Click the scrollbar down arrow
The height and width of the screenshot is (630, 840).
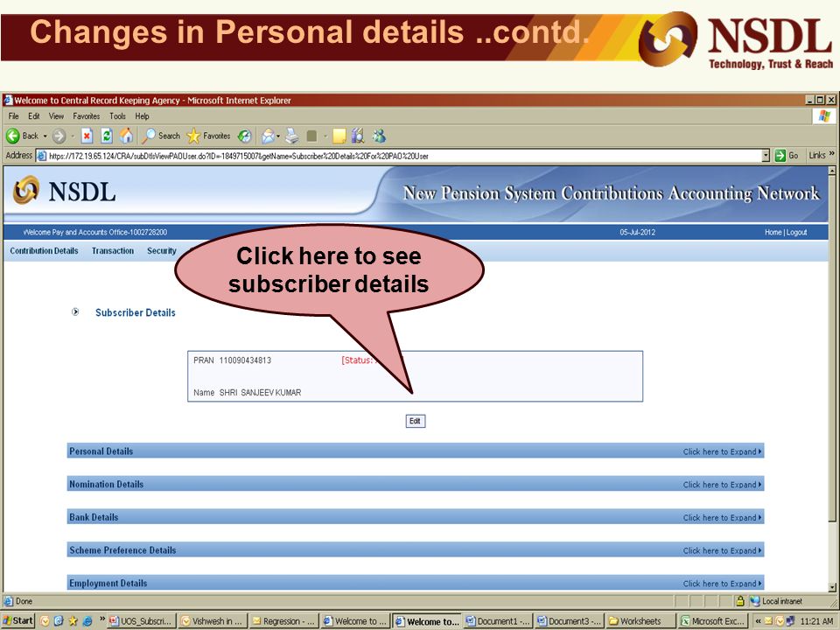[x=832, y=586]
